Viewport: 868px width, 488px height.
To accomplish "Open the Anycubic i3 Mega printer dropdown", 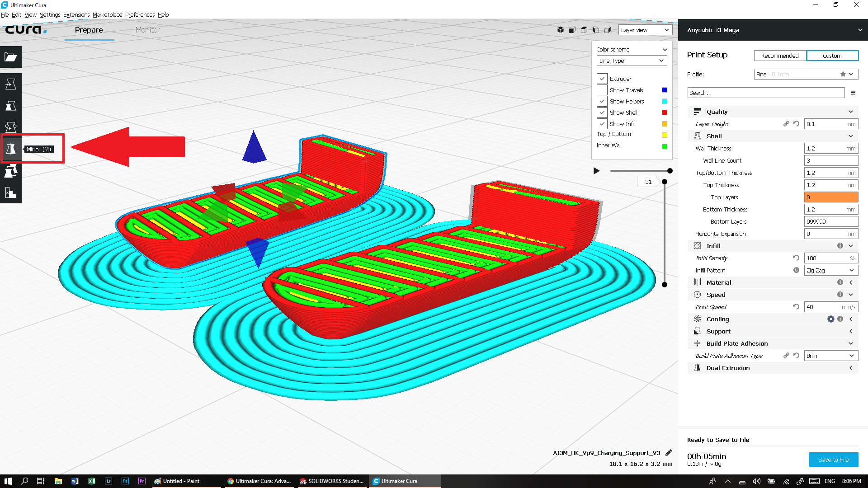I will point(773,30).
